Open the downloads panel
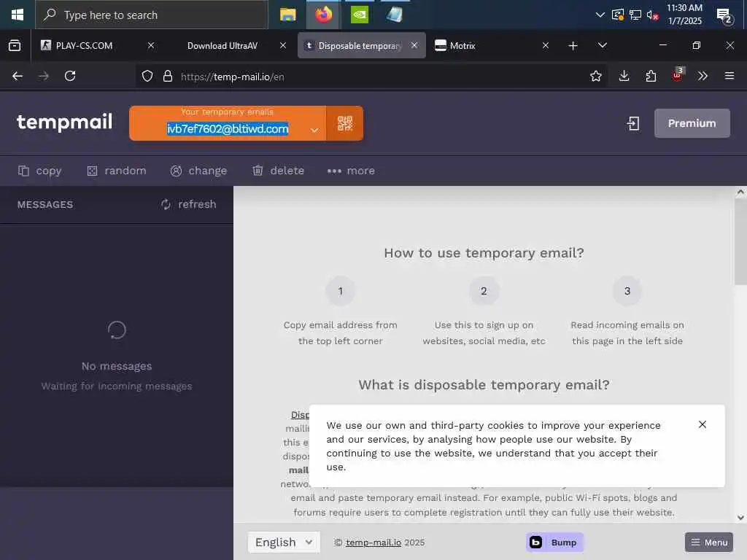747x560 pixels. [x=624, y=76]
